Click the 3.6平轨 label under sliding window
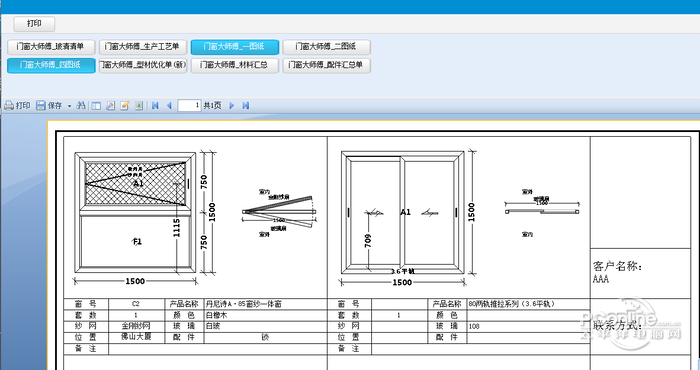The height and width of the screenshot is (370, 700). [x=403, y=271]
